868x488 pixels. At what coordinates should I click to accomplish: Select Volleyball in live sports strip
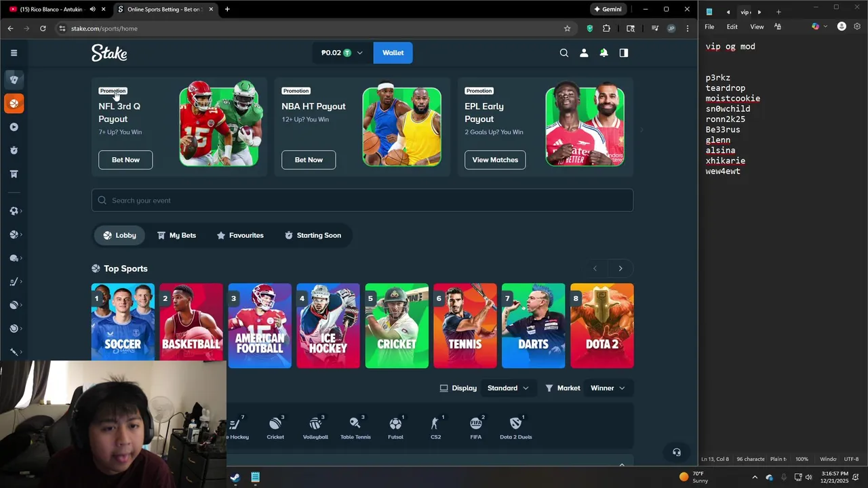[x=315, y=428]
